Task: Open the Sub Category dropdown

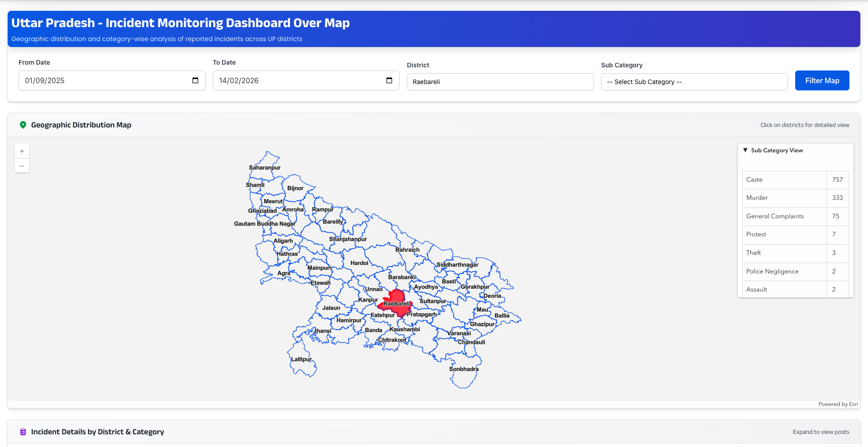Action: (x=694, y=82)
